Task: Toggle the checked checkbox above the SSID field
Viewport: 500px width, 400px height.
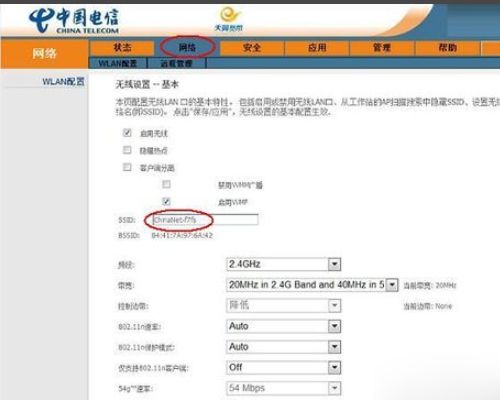Action: pyautogui.click(x=166, y=201)
